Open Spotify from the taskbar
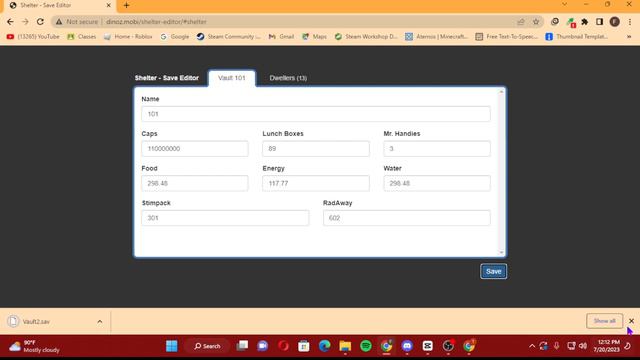The width and height of the screenshot is (640, 360). tap(366, 346)
